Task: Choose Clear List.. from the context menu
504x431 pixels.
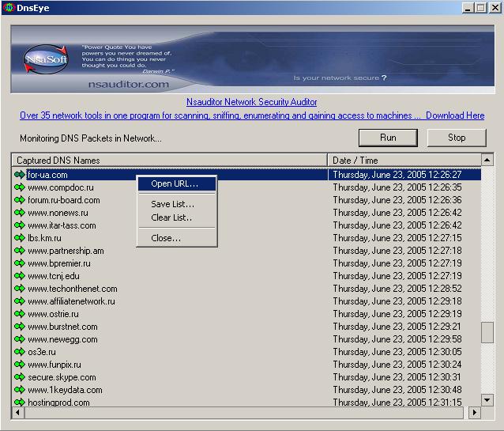Action: [x=177, y=217]
